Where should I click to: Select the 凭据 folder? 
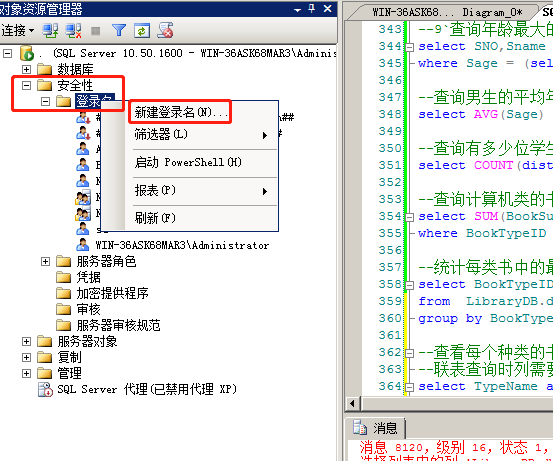[x=89, y=277]
